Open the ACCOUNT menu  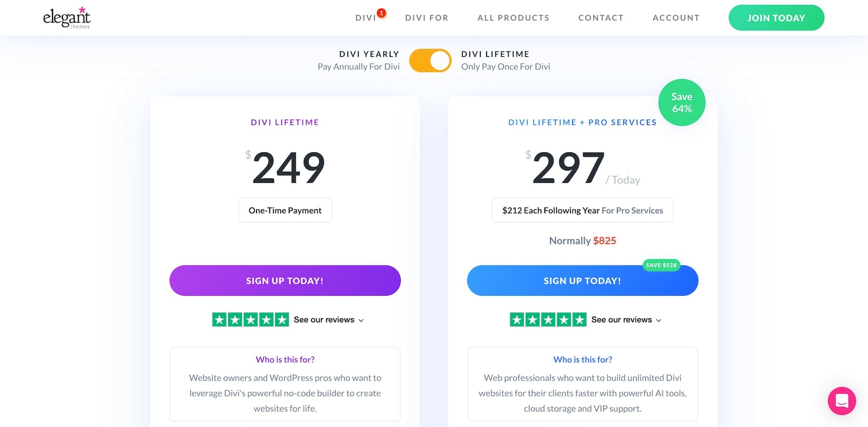pyautogui.click(x=676, y=17)
